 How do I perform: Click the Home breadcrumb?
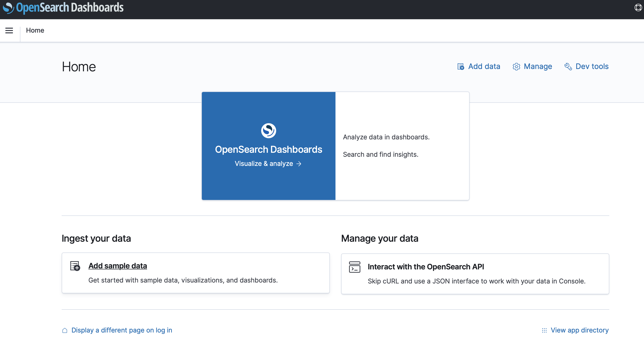coord(35,31)
